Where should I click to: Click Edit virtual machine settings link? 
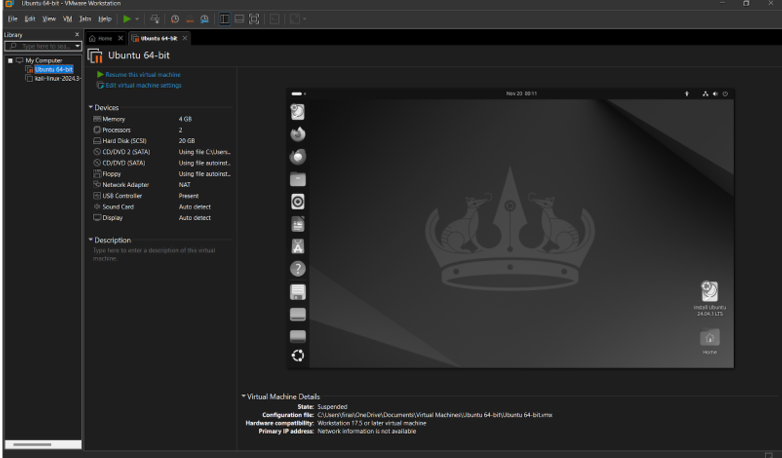tap(143, 85)
